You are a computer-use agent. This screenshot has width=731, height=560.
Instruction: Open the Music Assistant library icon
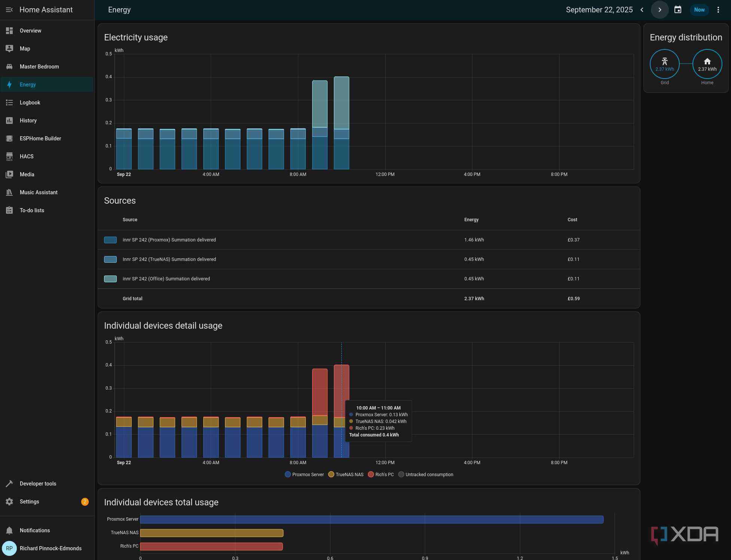9,192
